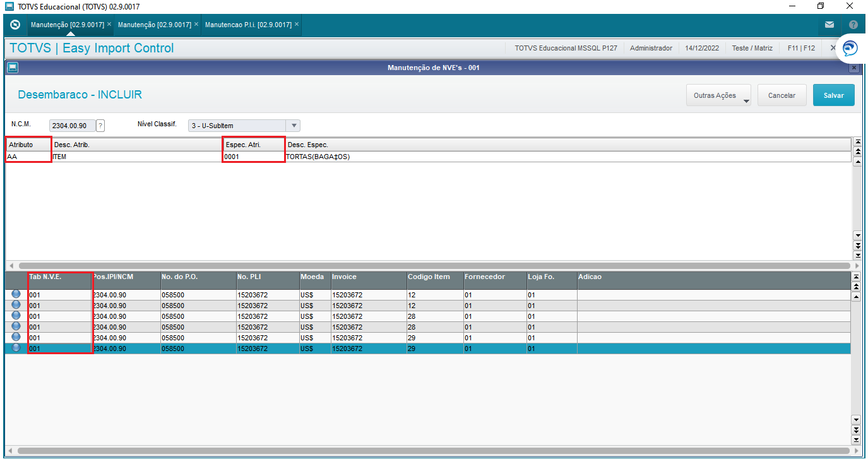Click Teste / Matriz branch label
This screenshot has width=868, height=459.
coord(752,48)
